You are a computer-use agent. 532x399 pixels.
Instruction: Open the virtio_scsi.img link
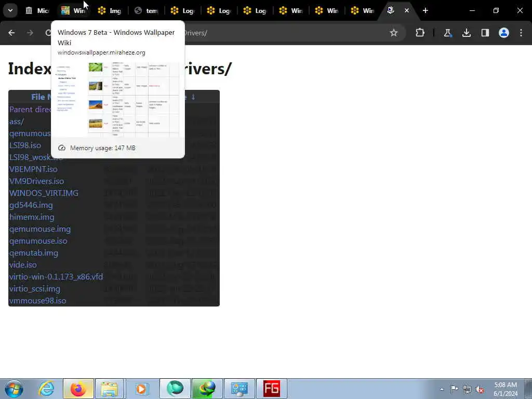tap(35, 289)
